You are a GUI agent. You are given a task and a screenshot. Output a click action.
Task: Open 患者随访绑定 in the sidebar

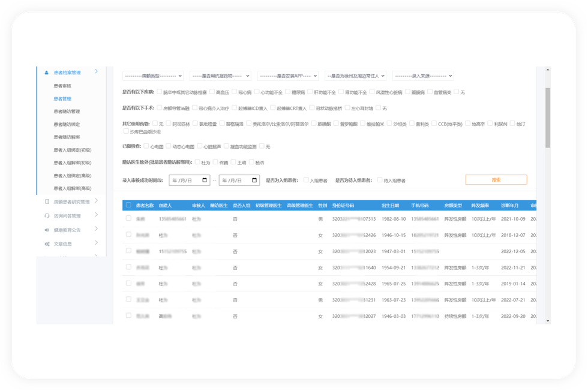click(x=67, y=124)
